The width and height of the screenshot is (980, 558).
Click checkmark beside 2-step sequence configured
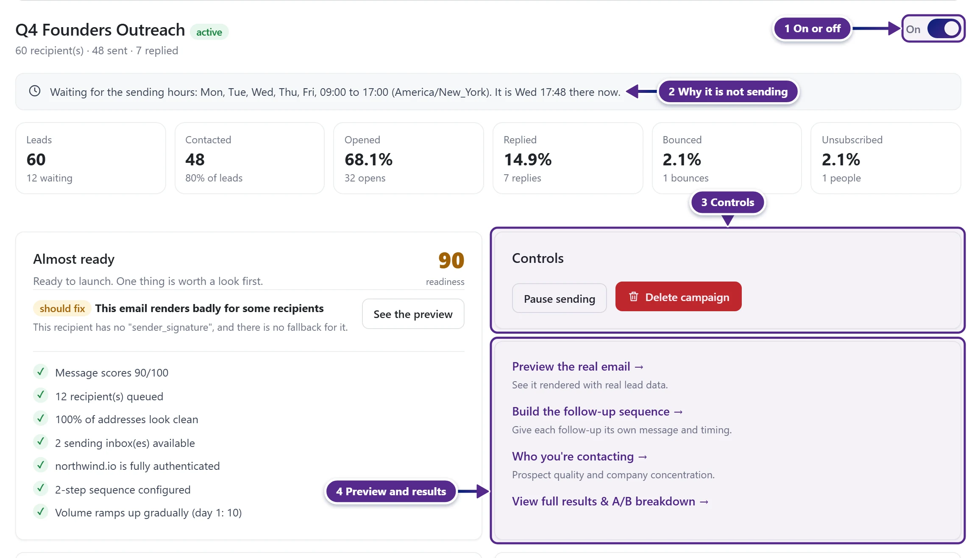tap(41, 489)
